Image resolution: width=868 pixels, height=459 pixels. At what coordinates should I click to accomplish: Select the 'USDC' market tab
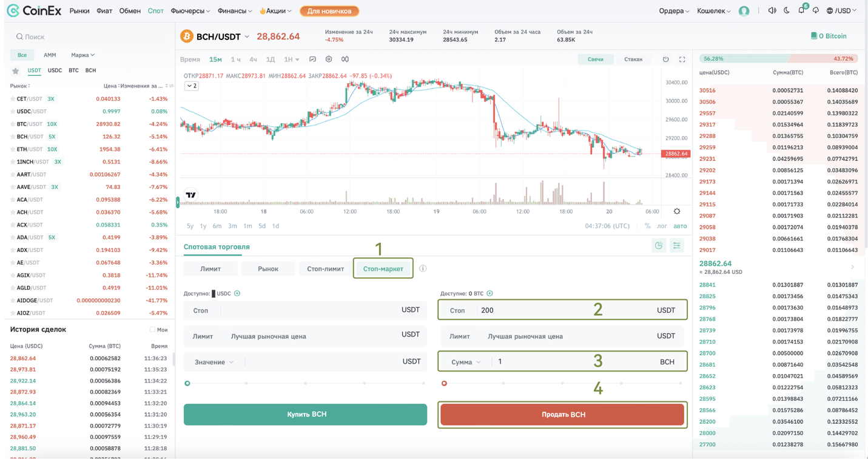click(55, 70)
